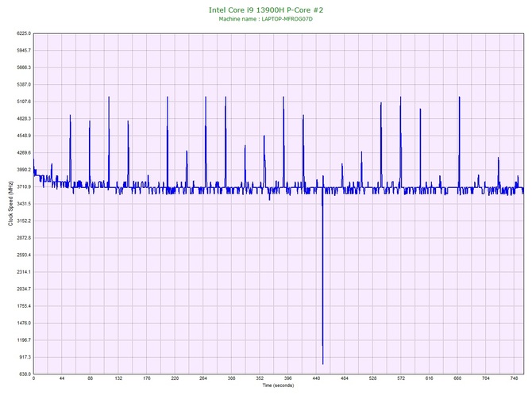
Task: Click the 440 seconds x-axis tick label
Action: [x=316, y=378]
